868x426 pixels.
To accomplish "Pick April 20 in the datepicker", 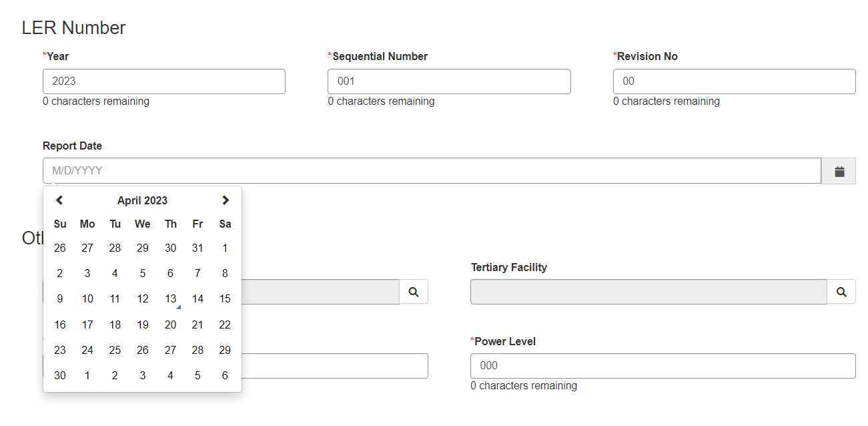I will coord(171,325).
